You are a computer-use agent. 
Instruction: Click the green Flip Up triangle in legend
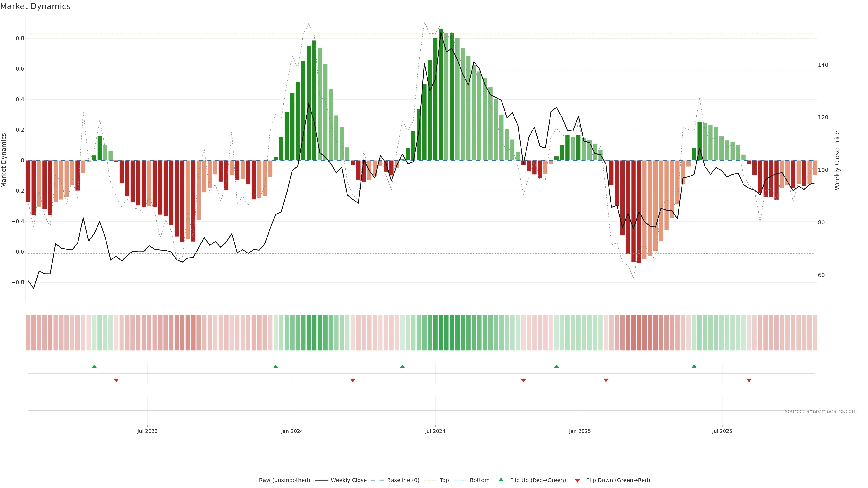(x=501, y=480)
